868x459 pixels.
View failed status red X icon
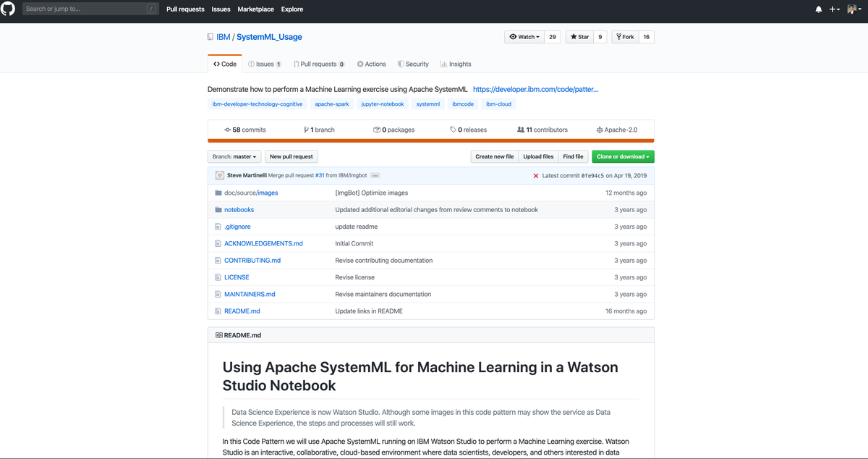click(536, 176)
